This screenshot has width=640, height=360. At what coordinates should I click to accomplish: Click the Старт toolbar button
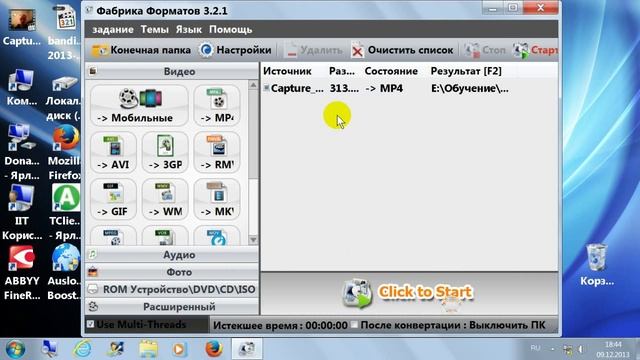pos(536,50)
